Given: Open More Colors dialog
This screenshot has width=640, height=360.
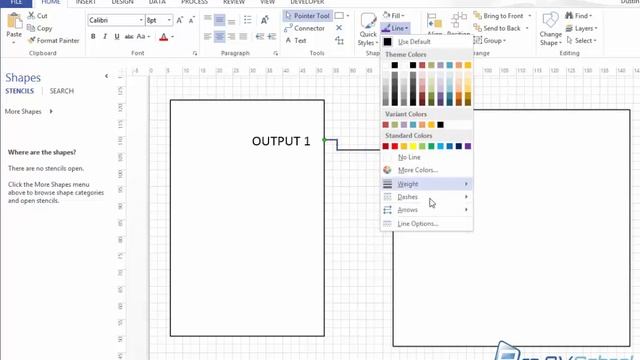Looking at the screenshot, I should pyautogui.click(x=418, y=170).
